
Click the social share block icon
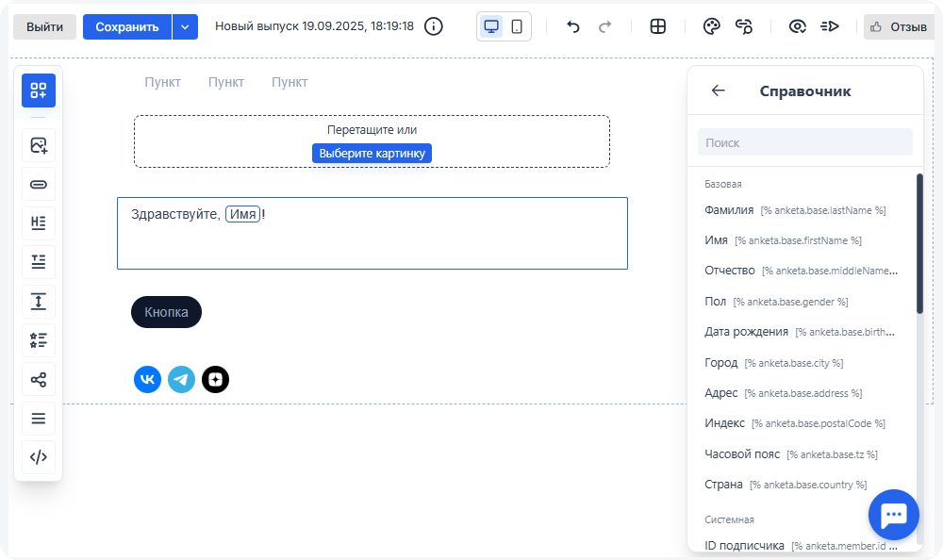pyautogui.click(x=39, y=380)
